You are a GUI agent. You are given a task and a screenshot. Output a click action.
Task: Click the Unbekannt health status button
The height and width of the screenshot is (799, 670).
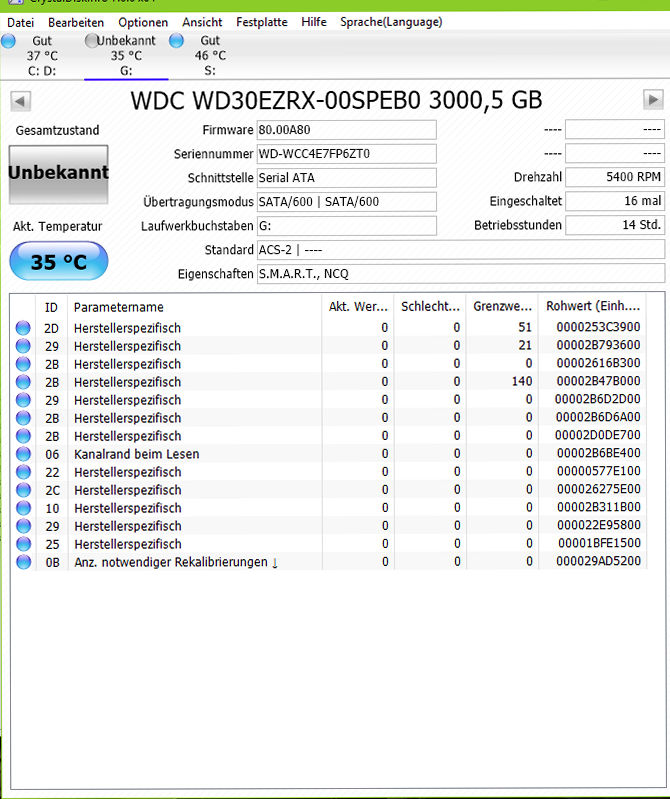click(59, 174)
